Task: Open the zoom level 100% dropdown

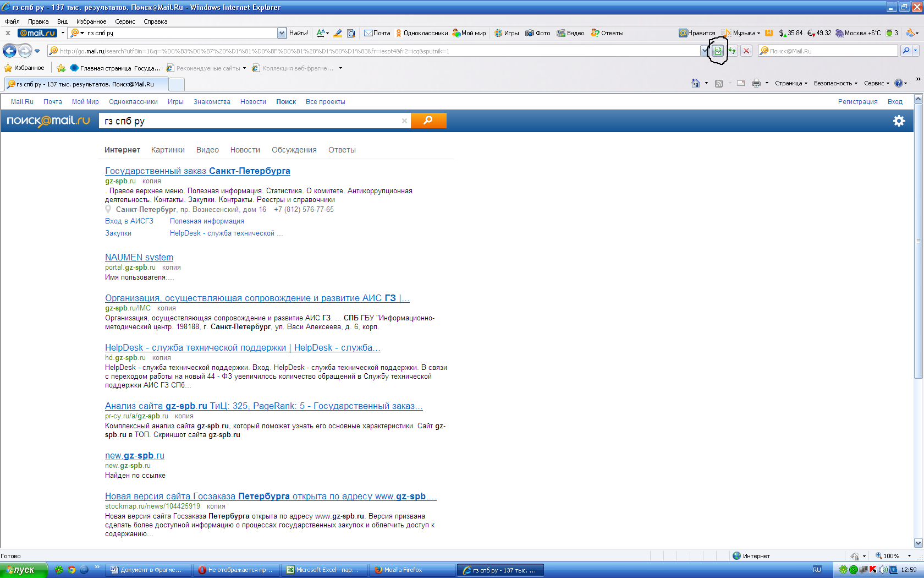Action: (x=909, y=556)
